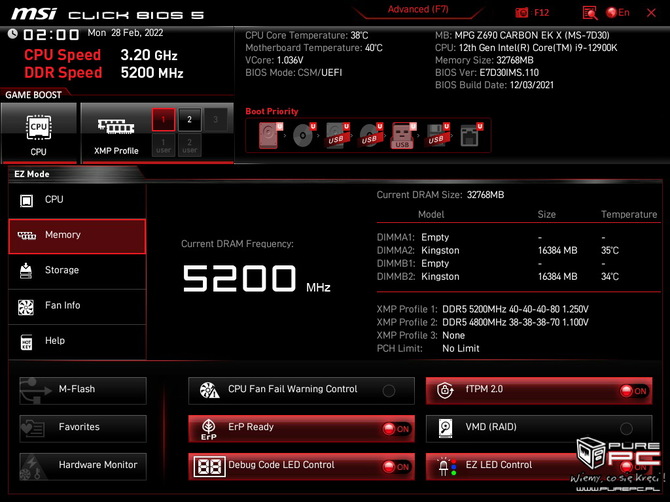Click the 02:00 system time
Screen dimensions: 670x502
[51, 34]
